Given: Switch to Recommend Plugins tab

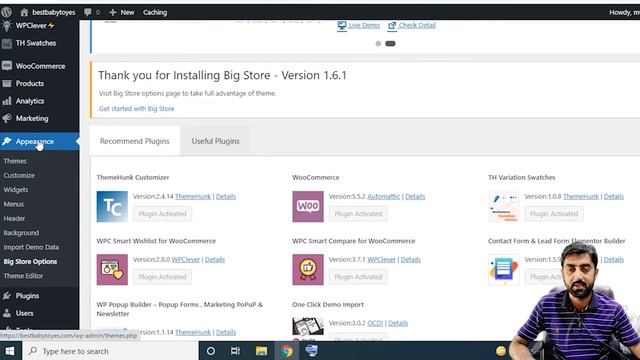Looking at the screenshot, I should tap(135, 141).
